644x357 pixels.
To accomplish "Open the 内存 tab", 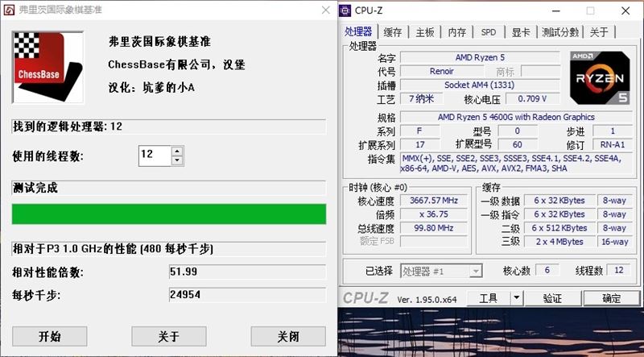I will pos(456,32).
